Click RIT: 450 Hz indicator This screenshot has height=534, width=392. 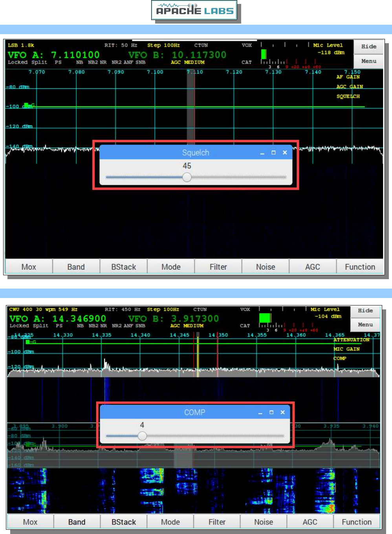(123, 309)
